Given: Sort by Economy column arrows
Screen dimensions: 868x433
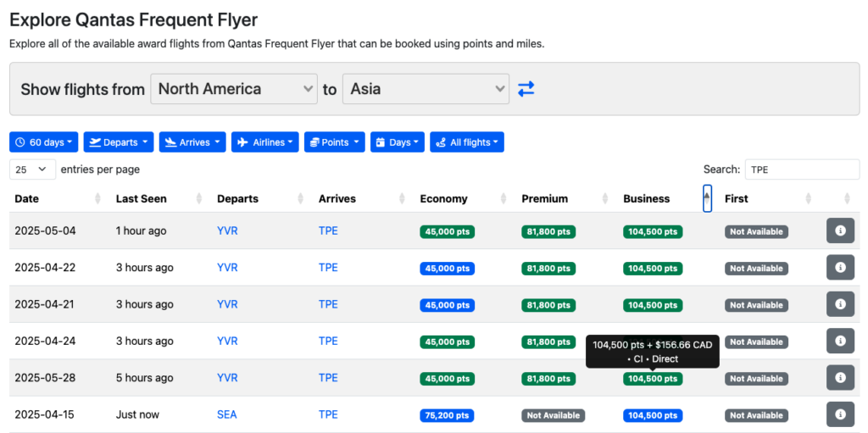Looking at the screenshot, I should (504, 198).
